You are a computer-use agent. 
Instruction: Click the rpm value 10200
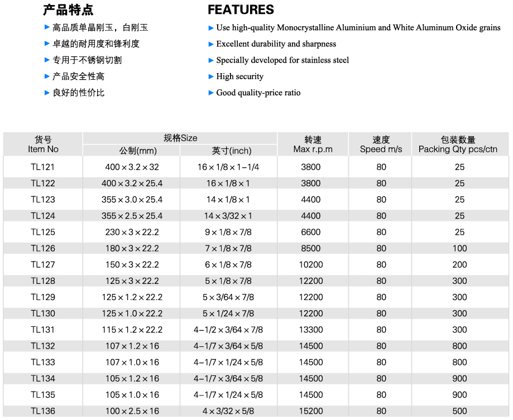(311, 265)
